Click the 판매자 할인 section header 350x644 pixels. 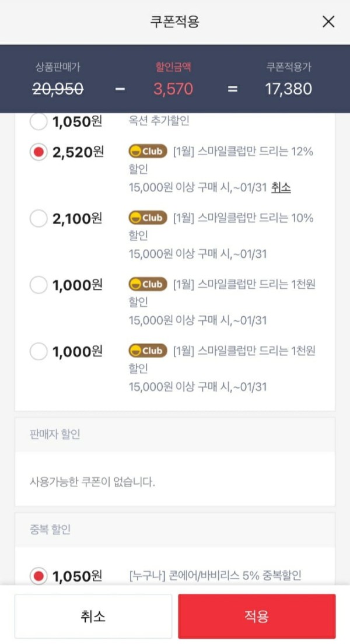[x=175, y=435]
